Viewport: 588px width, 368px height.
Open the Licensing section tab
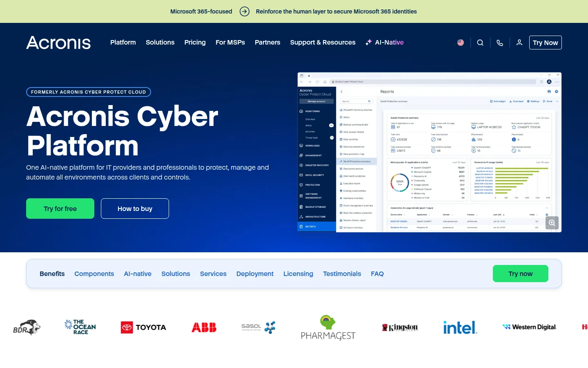[298, 274]
